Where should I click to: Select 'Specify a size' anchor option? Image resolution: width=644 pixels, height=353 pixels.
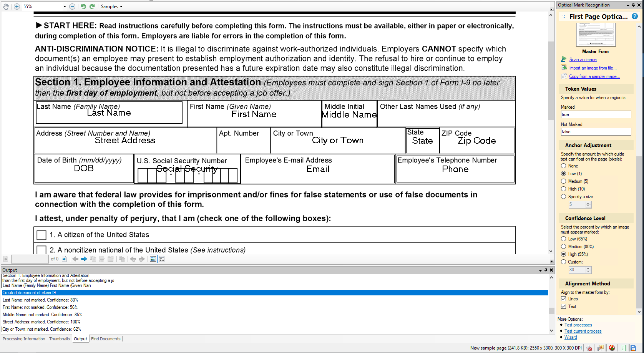(x=564, y=197)
